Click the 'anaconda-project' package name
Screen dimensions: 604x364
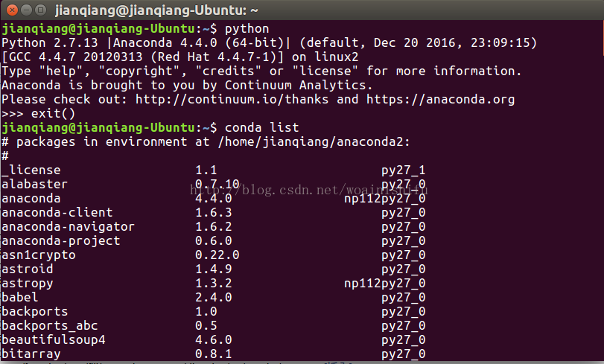61,240
